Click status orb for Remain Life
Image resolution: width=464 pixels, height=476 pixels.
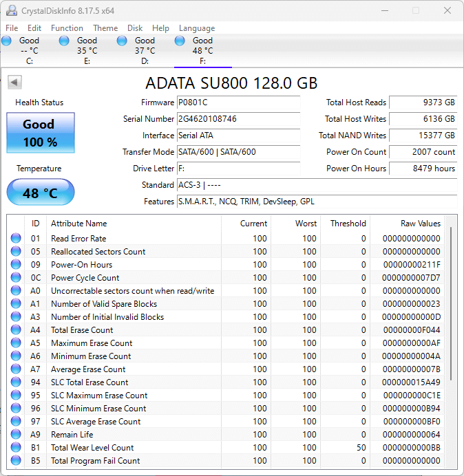pyautogui.click(x=16, y=434)
